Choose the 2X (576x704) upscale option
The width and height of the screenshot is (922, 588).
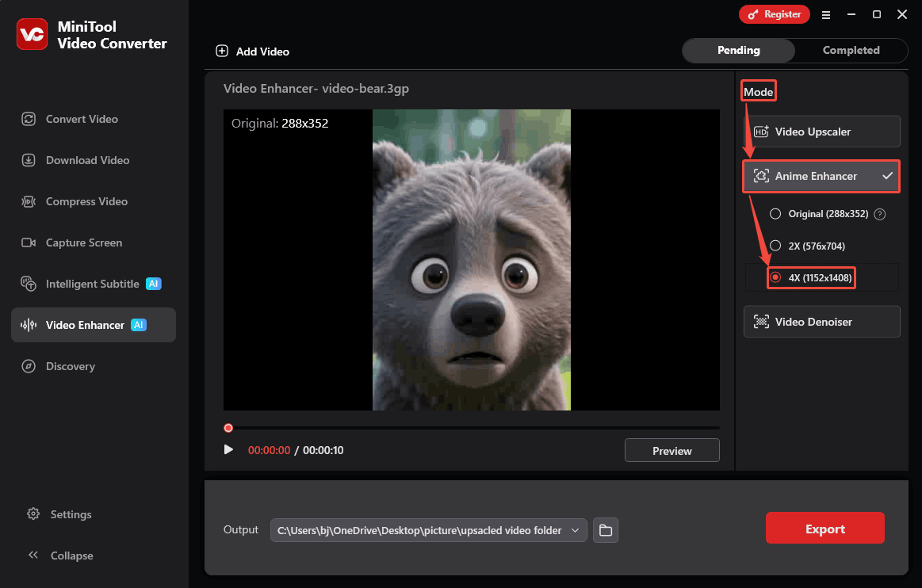pyautogui.click(x=801, y=246)
